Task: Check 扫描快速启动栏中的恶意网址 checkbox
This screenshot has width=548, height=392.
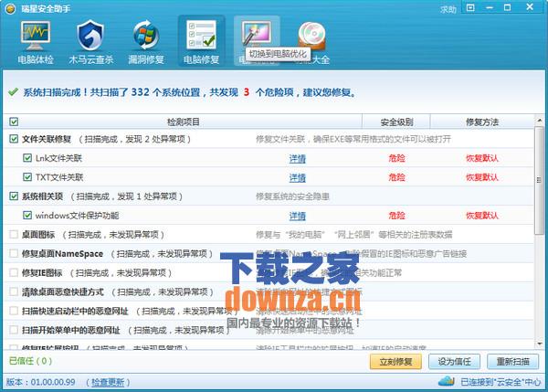Action: click(14, 311)
